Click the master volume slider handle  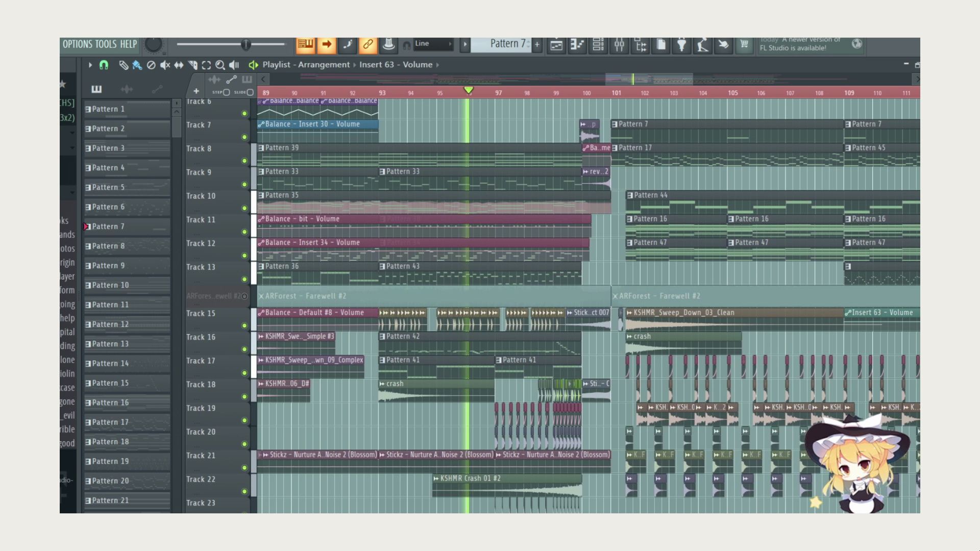pos(246,44)
